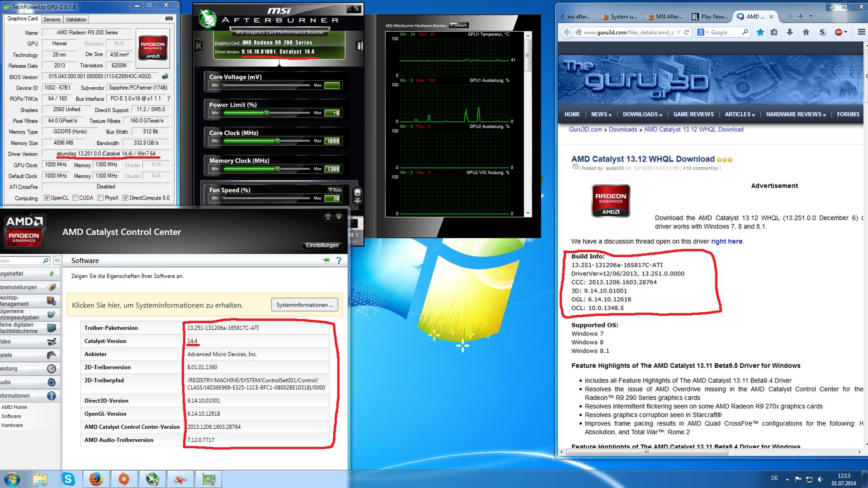Bookmark this page with the star icon
Image resolution: width=868 pixels, height=488 pixels.
pyautogui.click(x=760, y=32)
